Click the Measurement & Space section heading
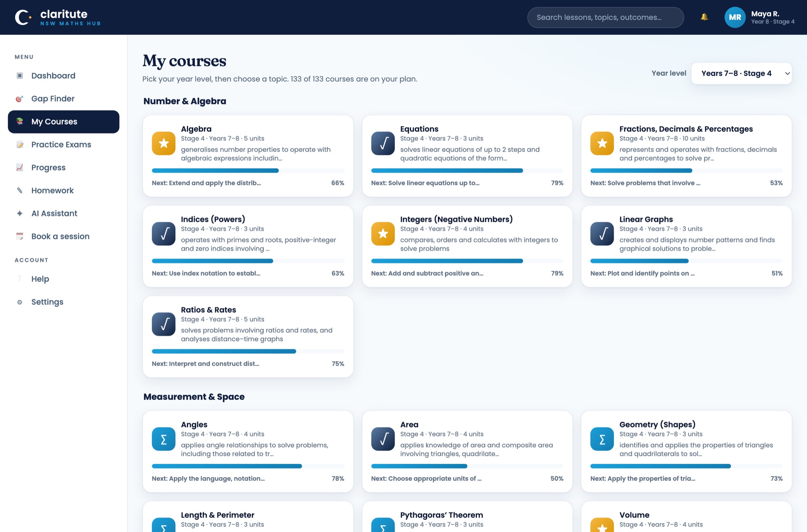Screen dimensions: 807x532 click(x=194, y=397)
